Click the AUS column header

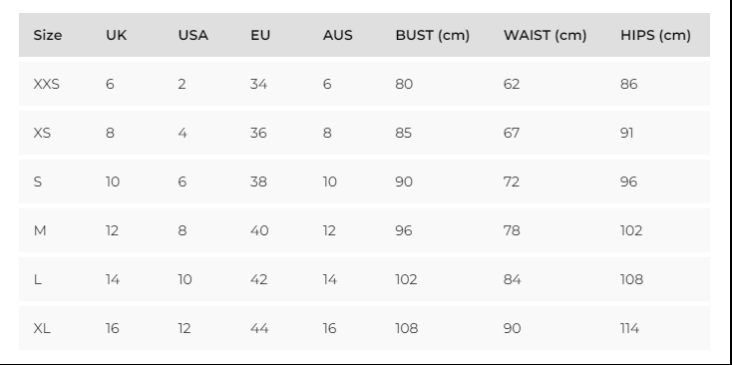[338, 35]
